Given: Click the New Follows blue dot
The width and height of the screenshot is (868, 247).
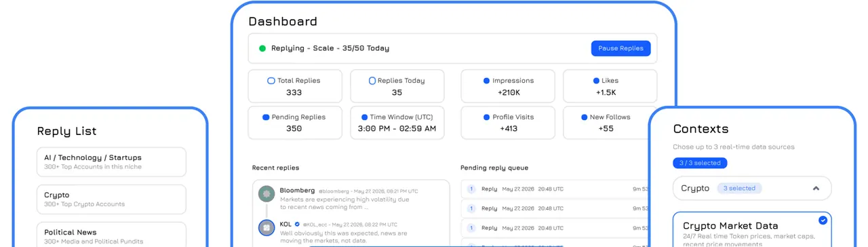Looking at the screenshot, I should point(584,117).
